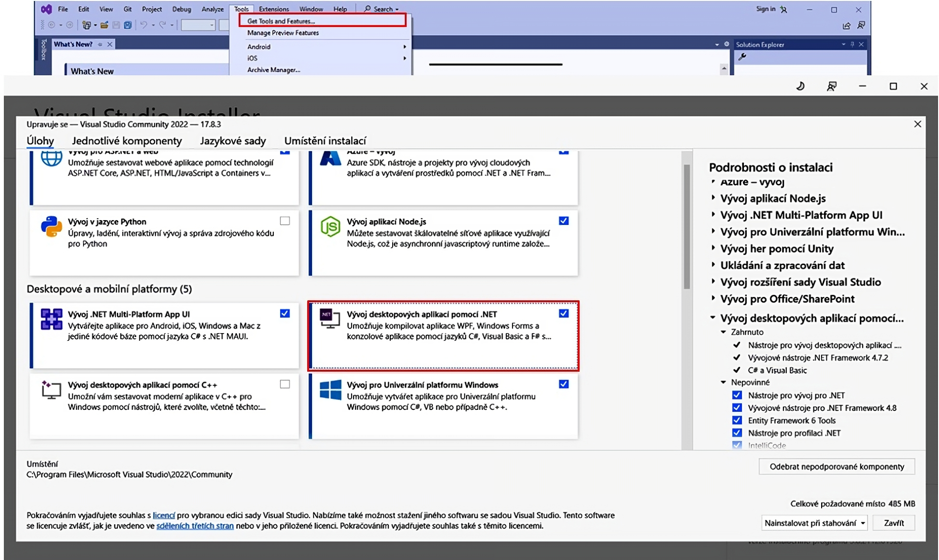
Task: Click the Windows logo UWP workload icon
Action: (x=330, y=390)
